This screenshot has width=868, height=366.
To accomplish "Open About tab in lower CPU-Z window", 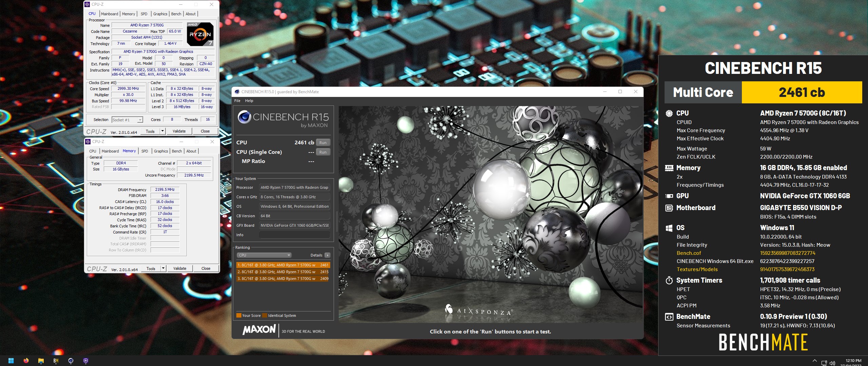I will pyautogui.click(x=191, y=151).
